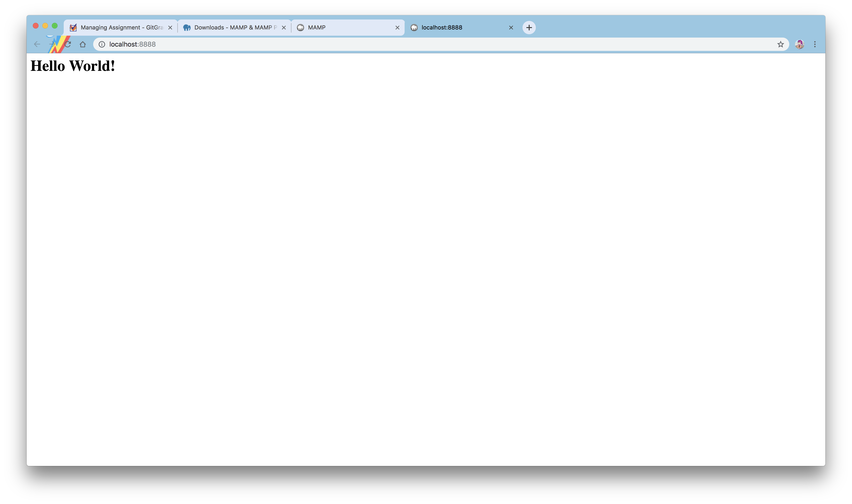This screenshot has height=504, width=852.
Task: Switch to Downloads - MAMP & MAMP PRO tab
Action: [235, 28]
